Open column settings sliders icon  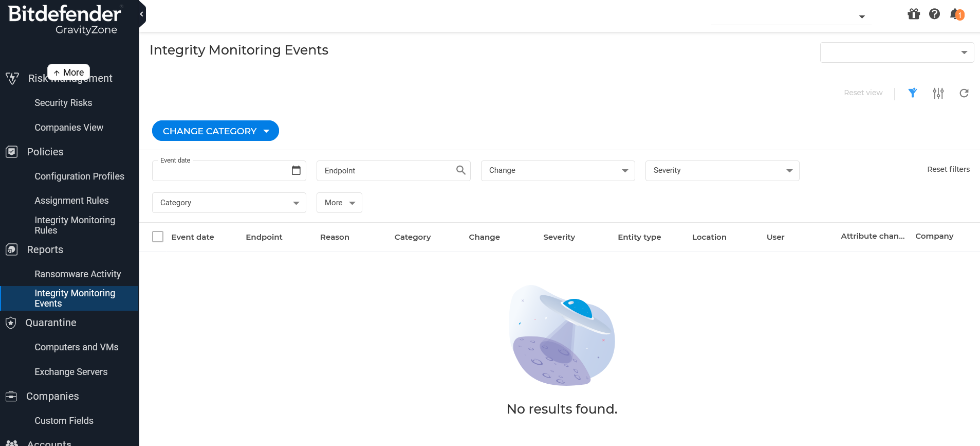pyautogui.click(x=938, y=93)
